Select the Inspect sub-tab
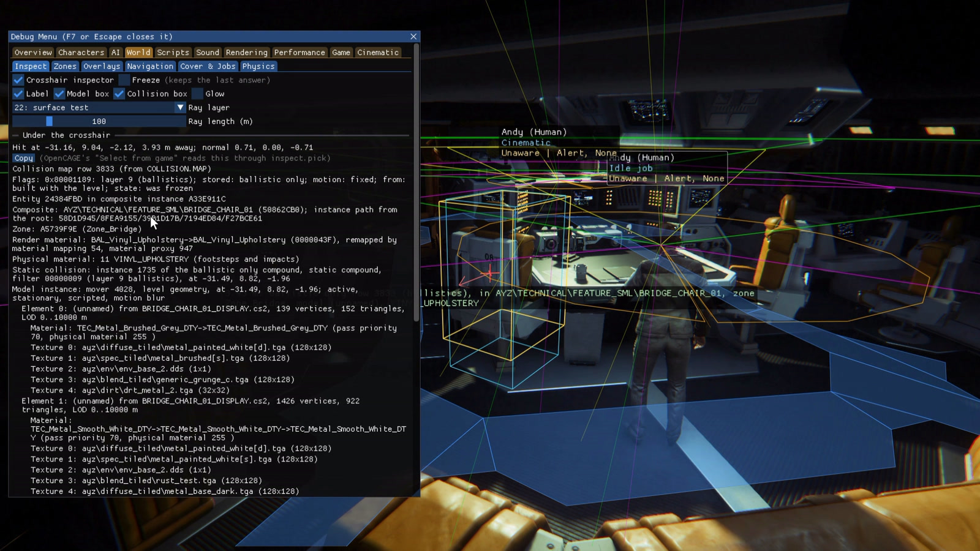Image resolution: width=980 pixels, height=551 pixels. (x=31, y=66)
